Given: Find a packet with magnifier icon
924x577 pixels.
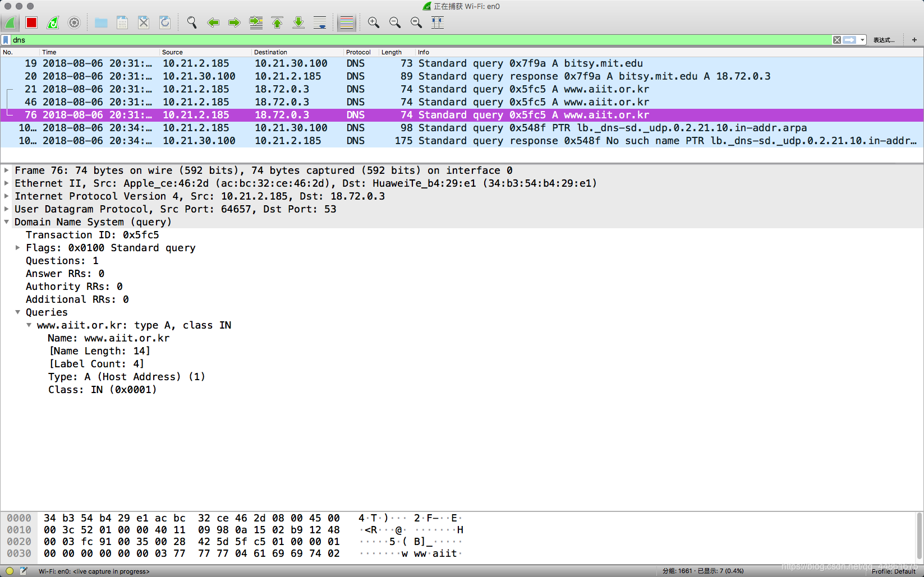Looking at the screenshot, I should (192, 23).
